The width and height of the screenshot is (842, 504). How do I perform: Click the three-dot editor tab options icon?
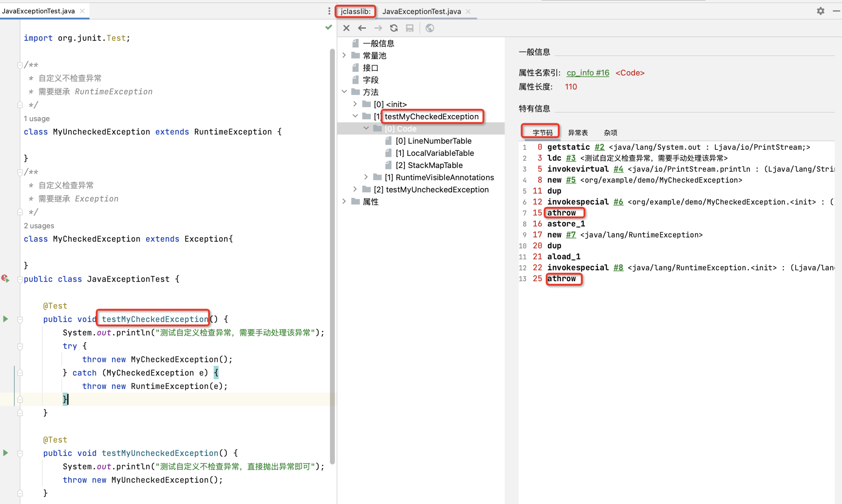point(329,11)
